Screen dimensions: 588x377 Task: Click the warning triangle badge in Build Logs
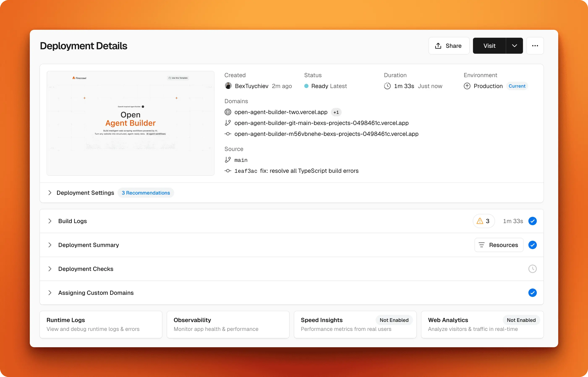[483, 221]
